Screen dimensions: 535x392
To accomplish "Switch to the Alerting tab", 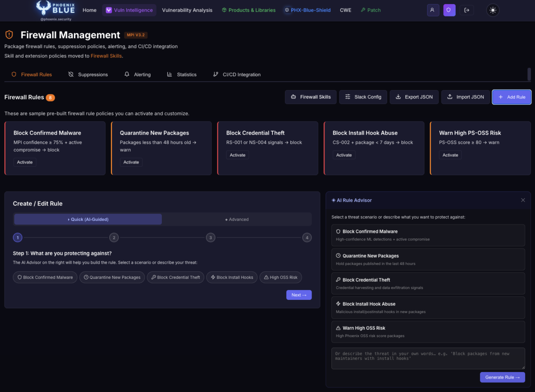I will tap(137, 74).
